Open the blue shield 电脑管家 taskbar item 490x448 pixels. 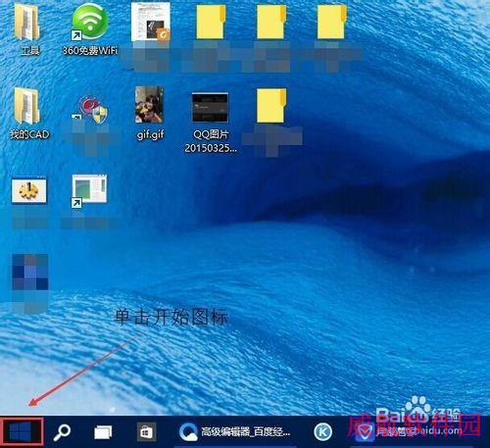click(x=385, y=432)
